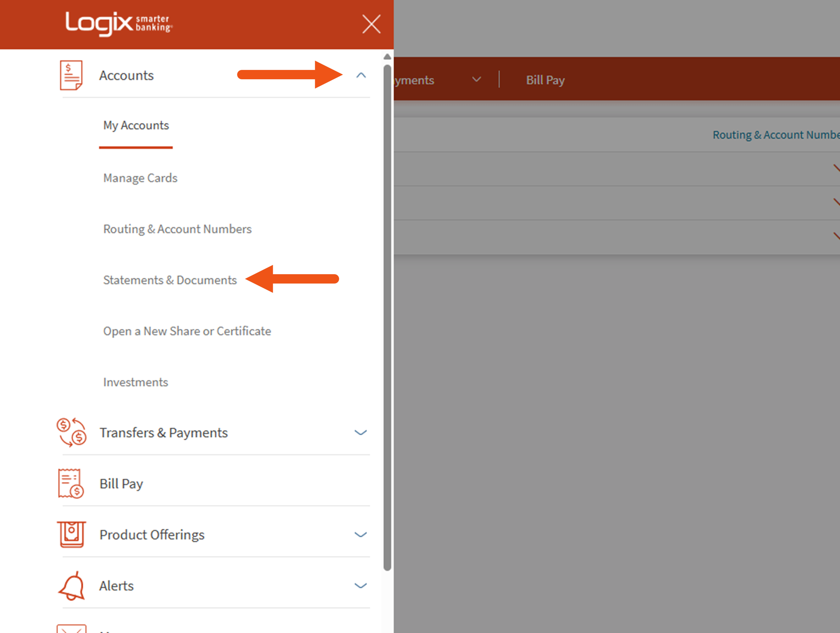Click the Investments link
The image size is (840, 633).
[135, 382]
